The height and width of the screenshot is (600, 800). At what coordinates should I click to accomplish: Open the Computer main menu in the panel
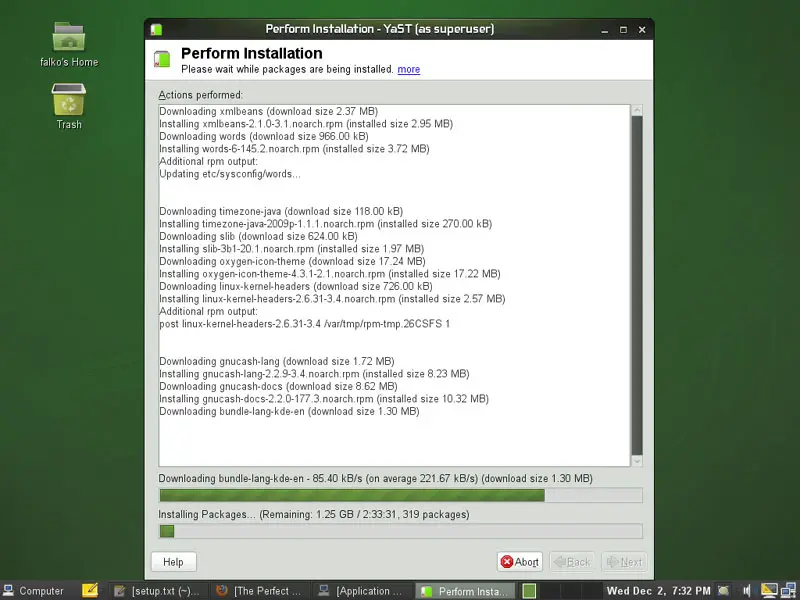coord(33,591)
